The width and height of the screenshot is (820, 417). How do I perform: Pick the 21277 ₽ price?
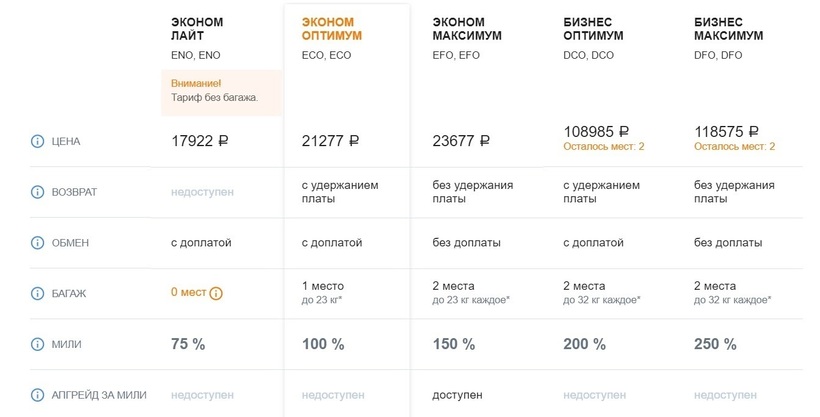point(330,141)
